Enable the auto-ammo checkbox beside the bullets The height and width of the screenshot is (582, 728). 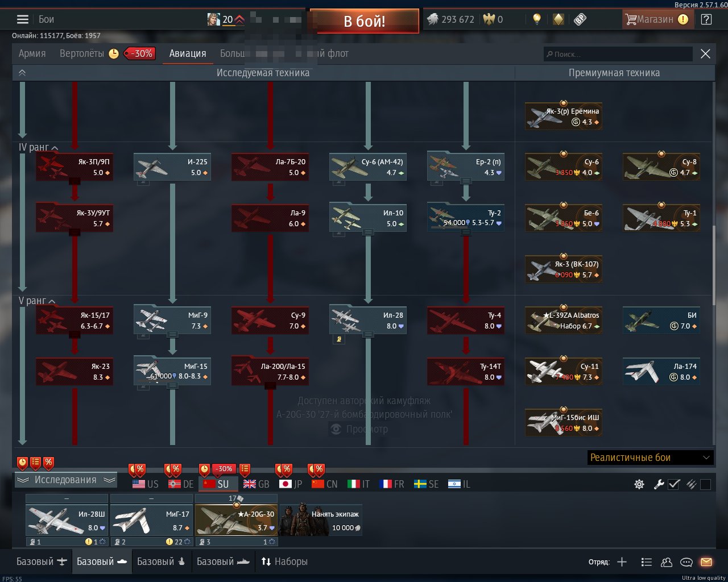click(x=705, y=484)
